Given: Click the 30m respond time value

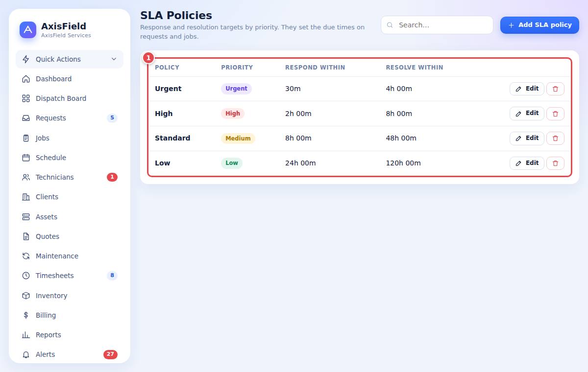Looking at the screenshot, I should click(x=293, y=89).
